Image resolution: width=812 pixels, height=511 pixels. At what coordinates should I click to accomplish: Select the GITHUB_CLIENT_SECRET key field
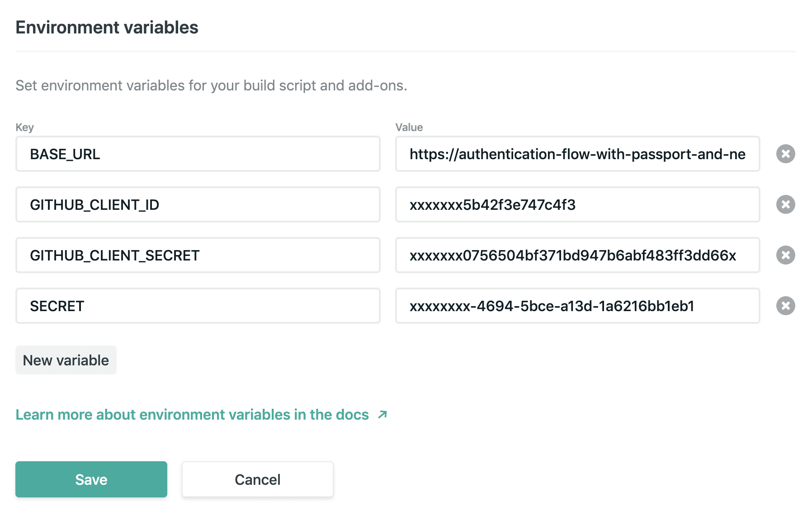(x=198, y=255)
